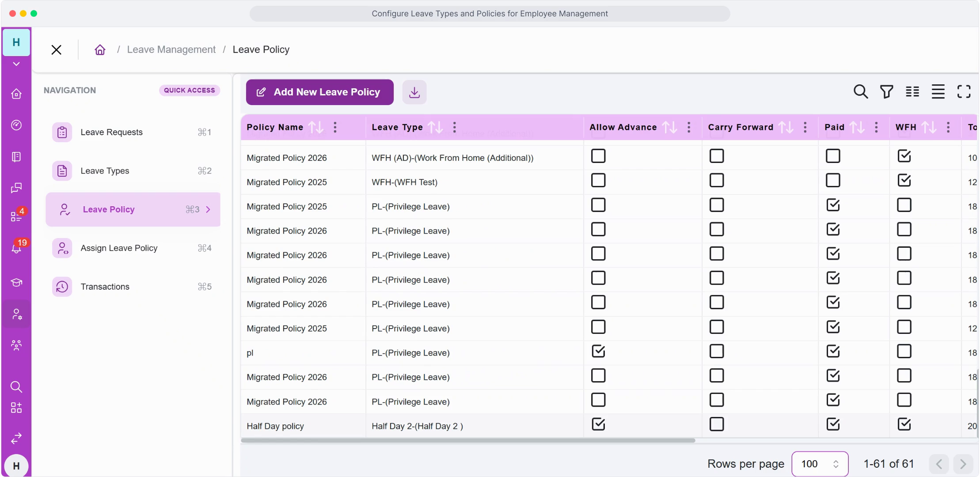Sort by the Paid column
980x477 pixels.
[857, 127]
